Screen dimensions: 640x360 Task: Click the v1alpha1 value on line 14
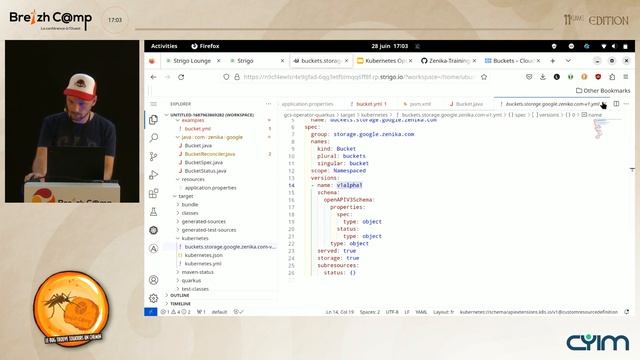[349, 185]
